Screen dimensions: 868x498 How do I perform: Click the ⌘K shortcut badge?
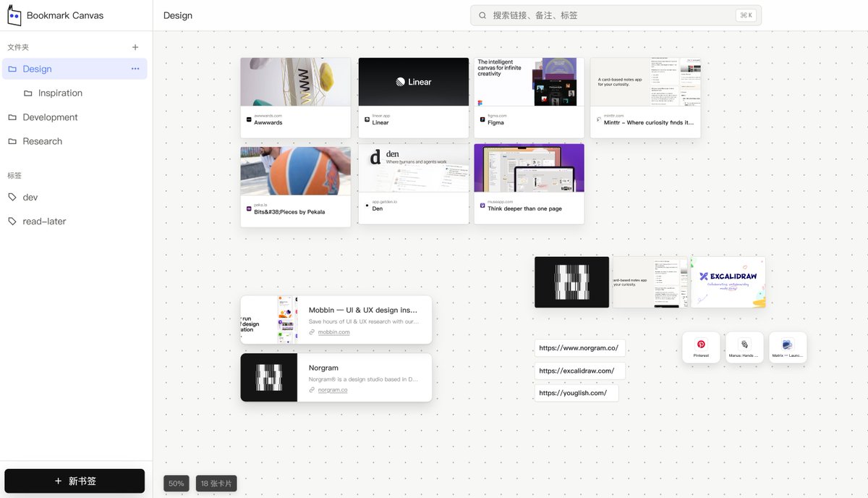pyautogui.click(x=746, y=15)
